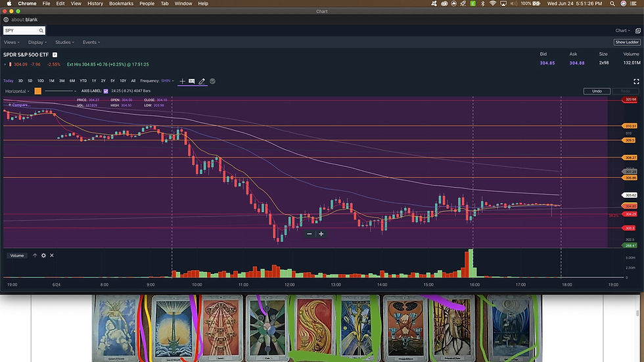Screen dimensions: 644x362
Task: Open the Chrome menu
Action: 27,3
